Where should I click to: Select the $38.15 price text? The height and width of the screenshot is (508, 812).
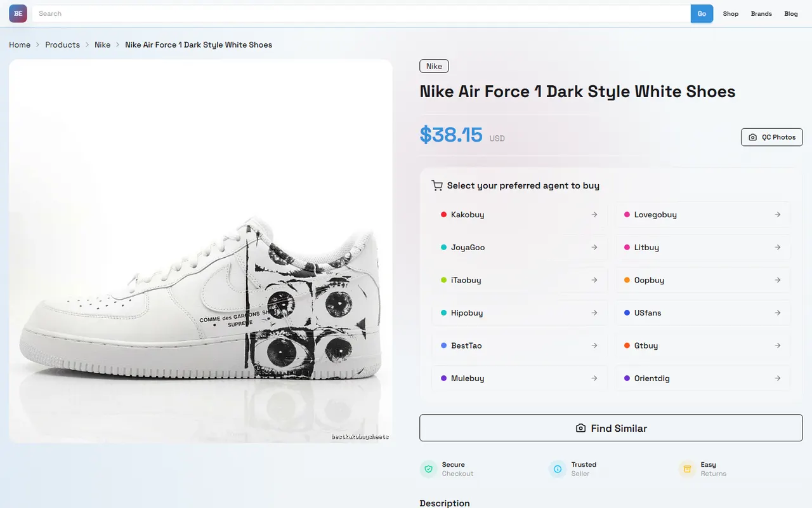click(451, 135)
